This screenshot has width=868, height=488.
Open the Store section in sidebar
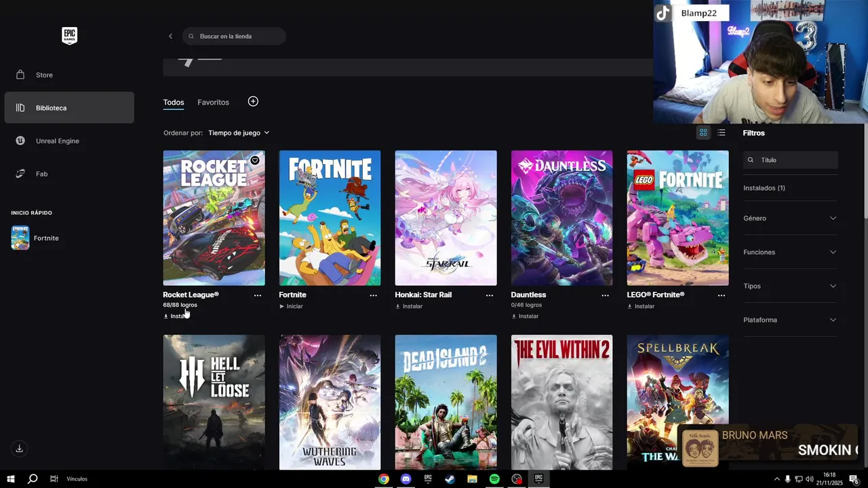pyautogui.click(x=68, y=75)
